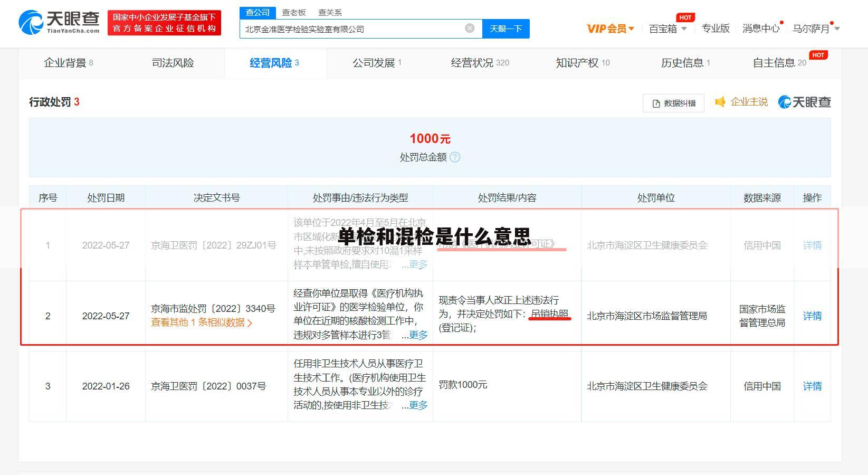Switch to the 自主信息 tab
868x475 pixels.
(779, 63)
